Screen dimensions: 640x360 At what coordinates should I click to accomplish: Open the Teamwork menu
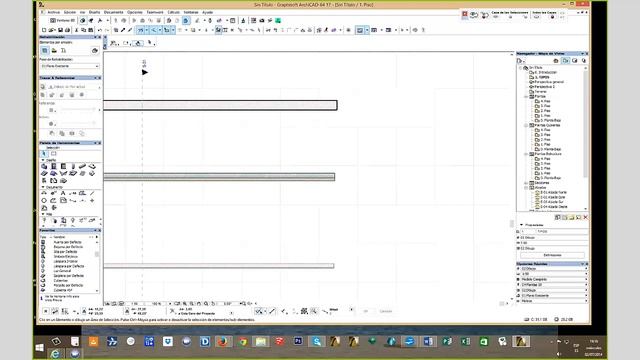coord(155,12)
